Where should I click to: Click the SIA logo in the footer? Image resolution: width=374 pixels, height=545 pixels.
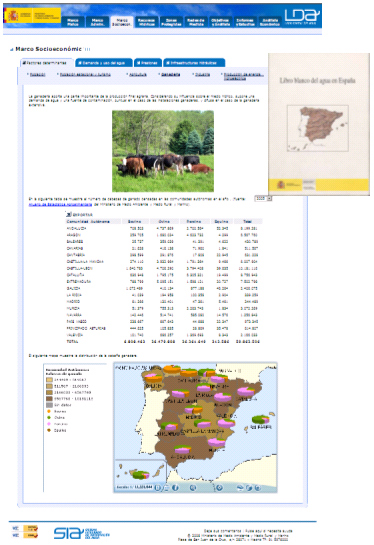(82, 533)
